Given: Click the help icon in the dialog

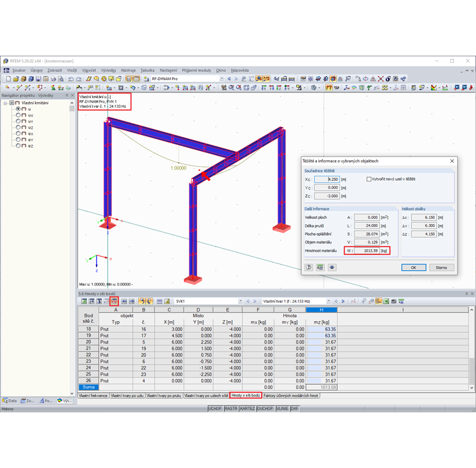Looking at the screenshot, I should point(309,267).
